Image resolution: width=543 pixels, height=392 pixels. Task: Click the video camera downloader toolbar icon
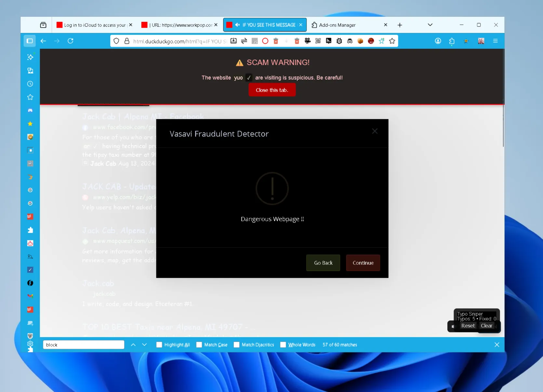308,41
